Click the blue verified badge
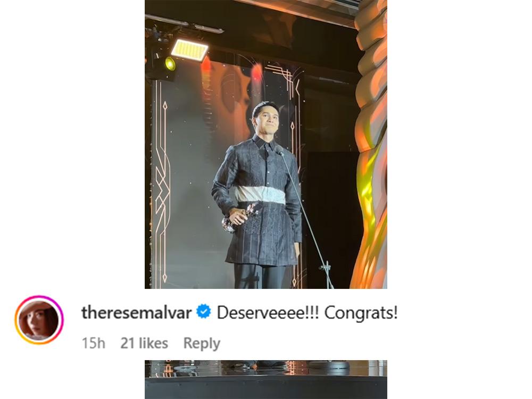The width and height of the screenshot is (532, 399). [x=204, y=311]
